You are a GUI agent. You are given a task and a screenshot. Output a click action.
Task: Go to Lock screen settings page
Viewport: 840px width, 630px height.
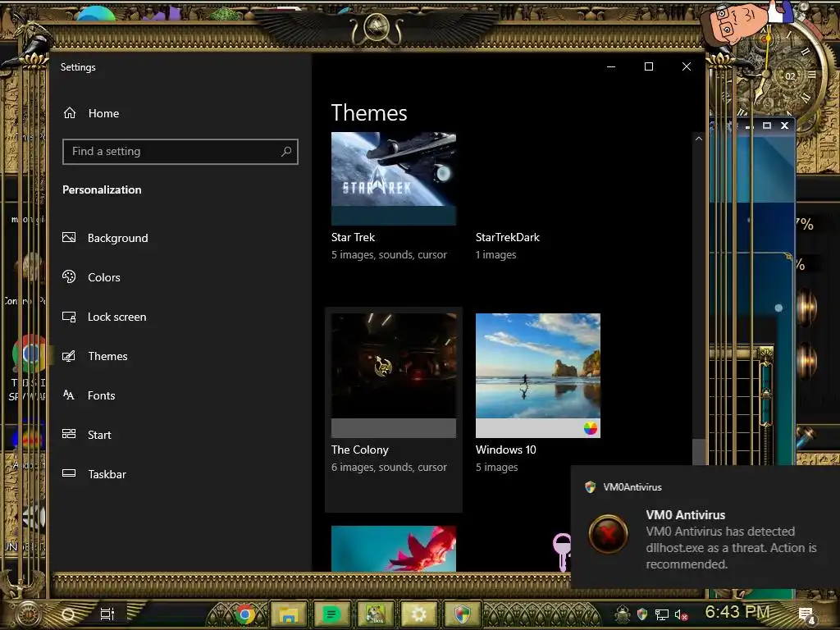coord(116,317)
